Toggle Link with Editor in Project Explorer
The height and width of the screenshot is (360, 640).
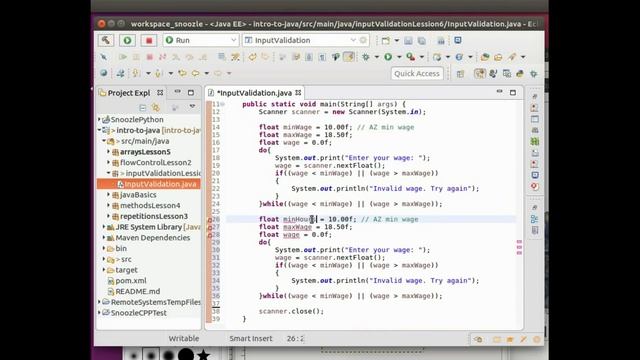(x=156, y=107)
